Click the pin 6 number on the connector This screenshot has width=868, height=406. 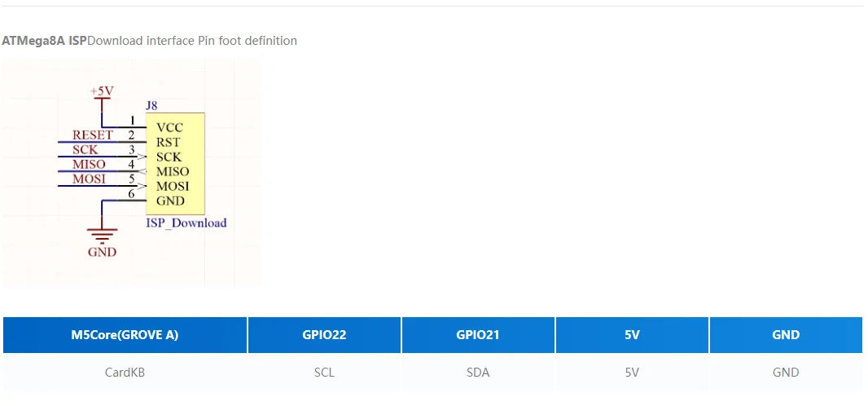[x=131, y=193]
